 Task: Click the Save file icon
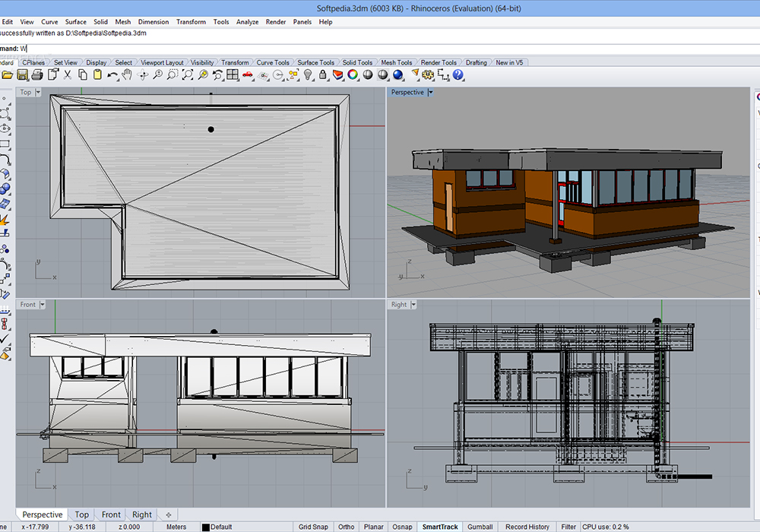(x=22, y=74)
